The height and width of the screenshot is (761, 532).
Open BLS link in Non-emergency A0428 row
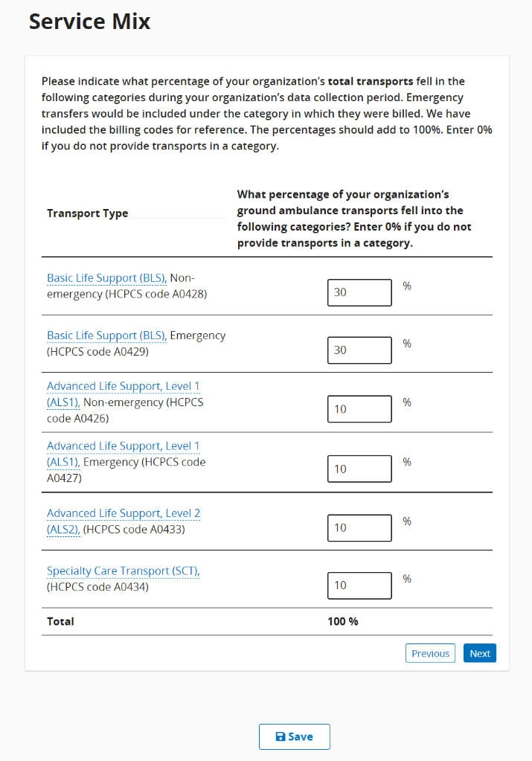[x=106, y=278]
